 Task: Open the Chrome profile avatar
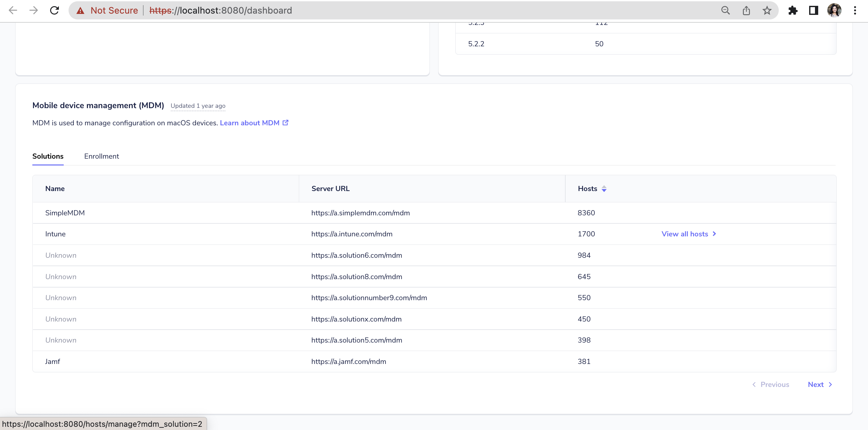[x=834, y=10]
